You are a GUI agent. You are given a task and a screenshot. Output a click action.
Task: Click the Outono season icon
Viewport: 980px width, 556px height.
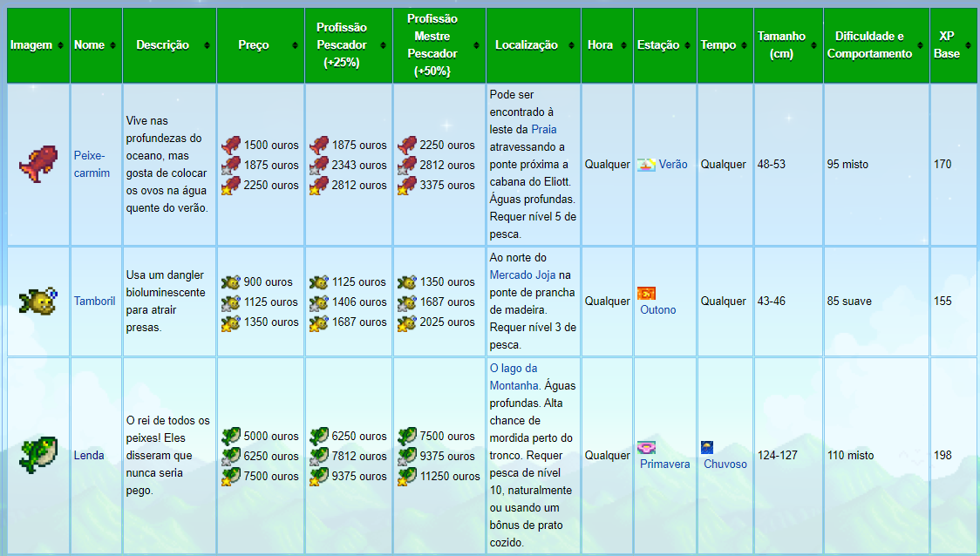(x=646, y=293)
